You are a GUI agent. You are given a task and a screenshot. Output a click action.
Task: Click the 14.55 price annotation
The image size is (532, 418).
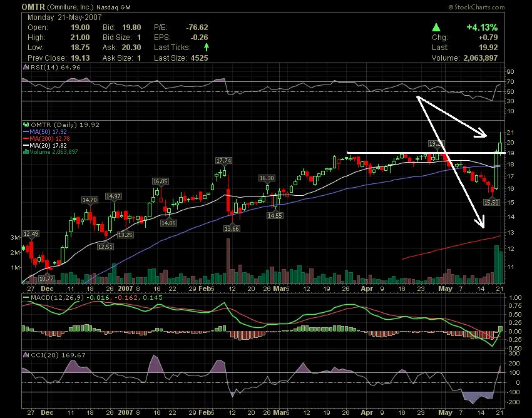click(275, 215)
